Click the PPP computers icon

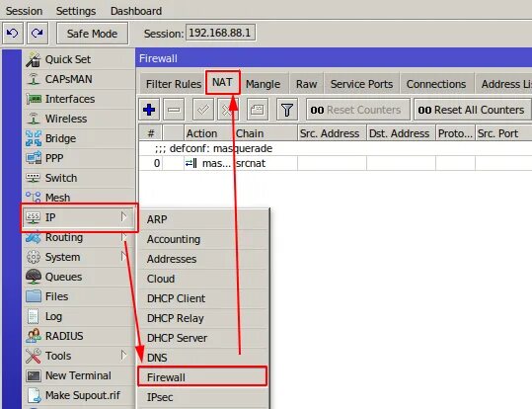34,158
